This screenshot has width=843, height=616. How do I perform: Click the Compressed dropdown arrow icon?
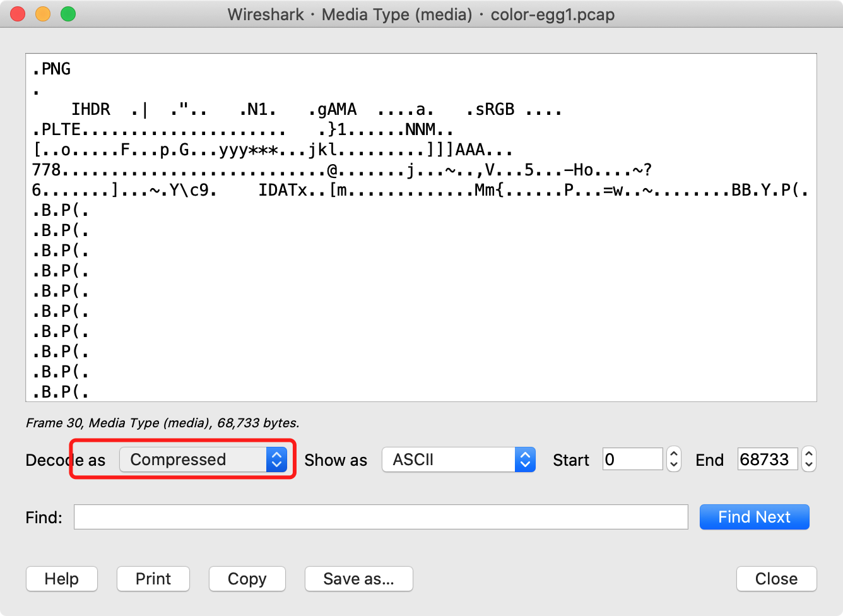tap(276, 459)
